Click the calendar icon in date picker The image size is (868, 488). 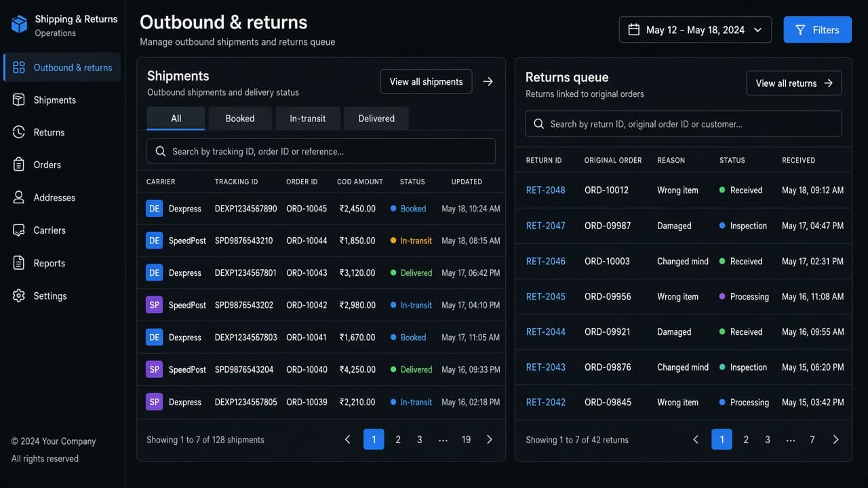click(x=634, y=30)
